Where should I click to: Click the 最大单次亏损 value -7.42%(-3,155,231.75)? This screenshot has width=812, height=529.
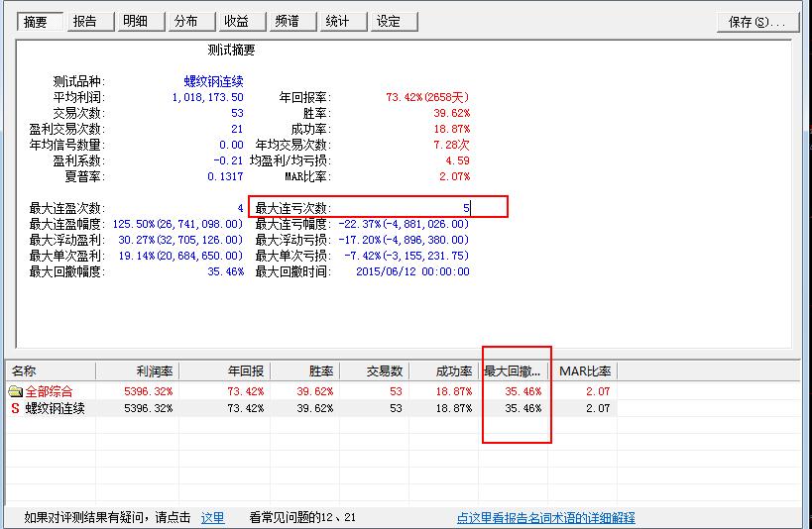click(406, 256)
